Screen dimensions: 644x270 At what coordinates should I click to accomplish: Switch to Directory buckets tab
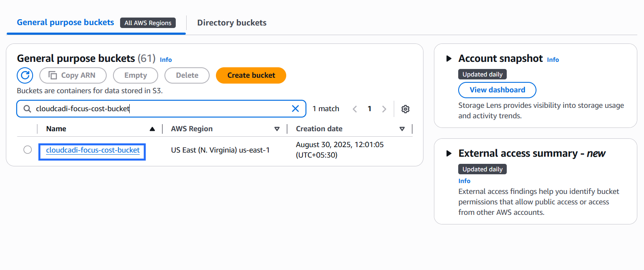point(232,23)
